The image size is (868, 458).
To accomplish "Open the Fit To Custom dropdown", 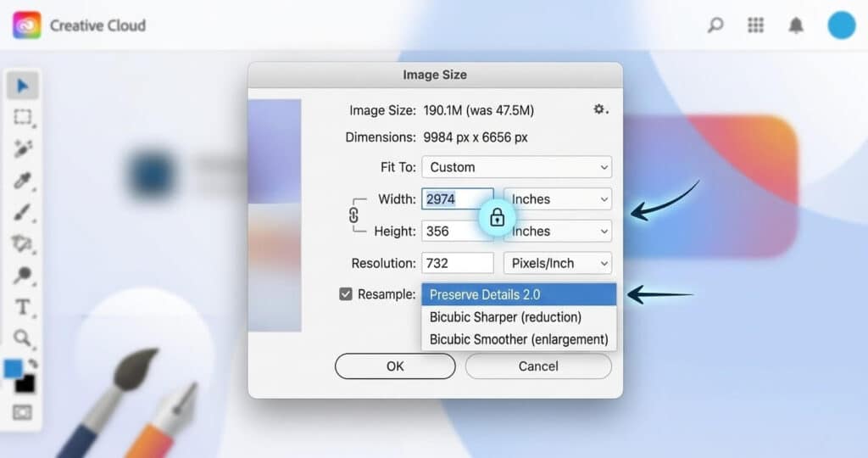I will tap(516, 167).
